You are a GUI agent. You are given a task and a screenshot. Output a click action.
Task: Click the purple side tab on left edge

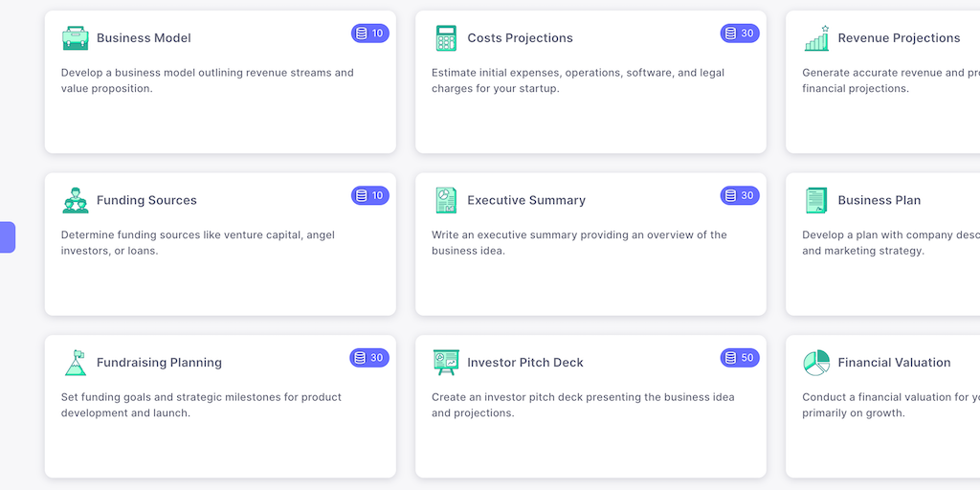pos(7,237)
